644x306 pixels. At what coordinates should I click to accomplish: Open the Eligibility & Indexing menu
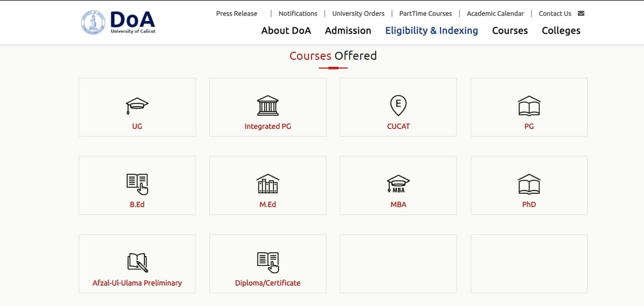pos(431,31)
